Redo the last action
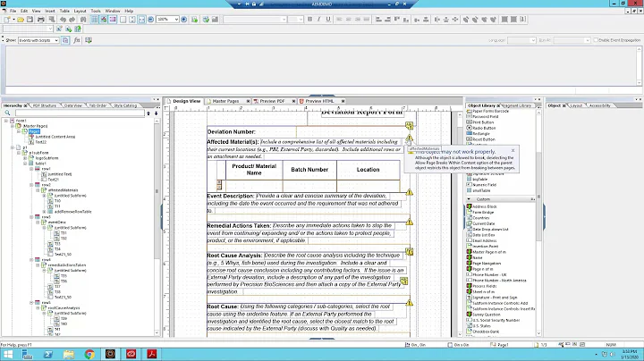Image resolution: width=644 pixels, height=361 pixels. point(72,20)
